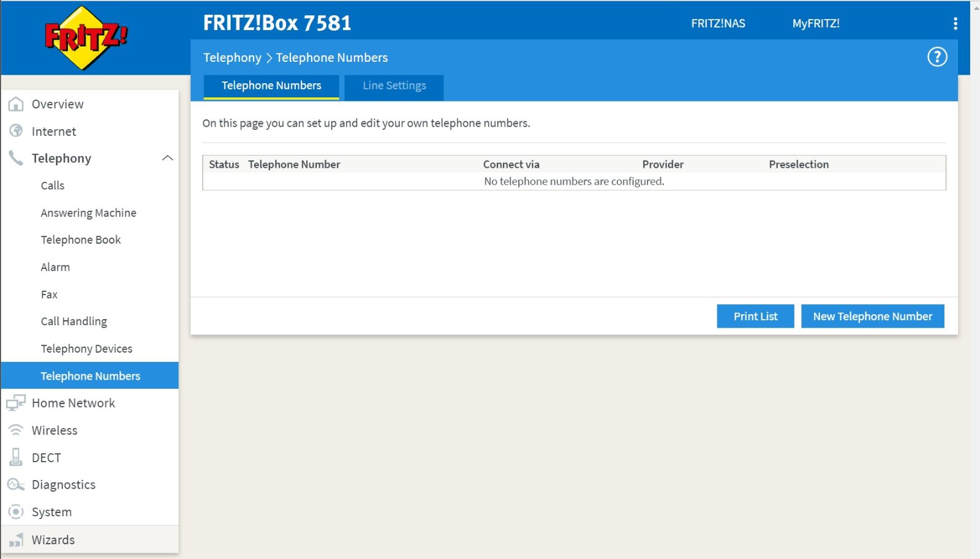Open Telephony Devices page
The image size is (980, 559).
coord(87,349)
